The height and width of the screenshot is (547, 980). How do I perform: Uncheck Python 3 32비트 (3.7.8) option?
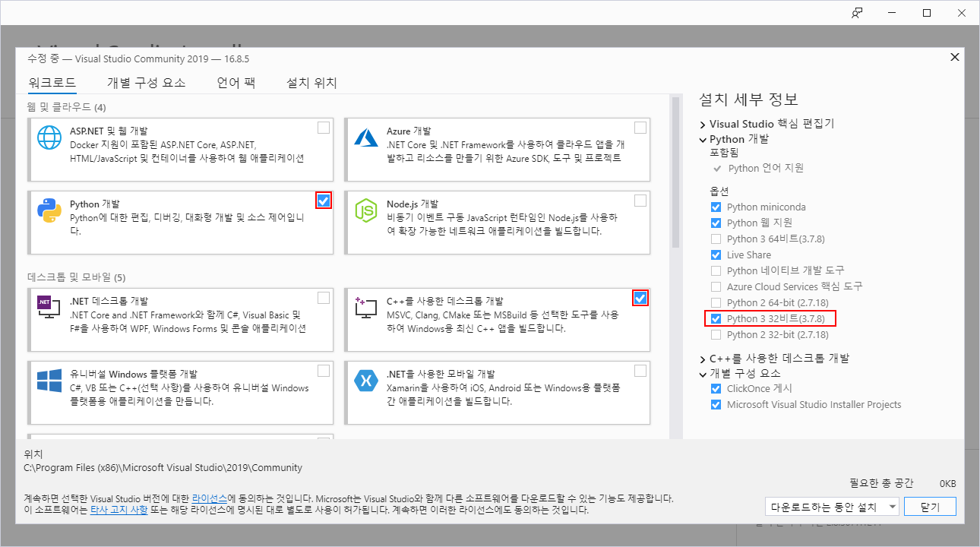pos(716,318)
